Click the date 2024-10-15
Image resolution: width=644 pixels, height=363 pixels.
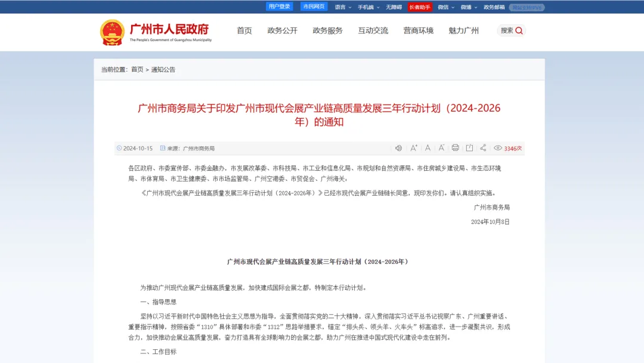click(138, 149)
